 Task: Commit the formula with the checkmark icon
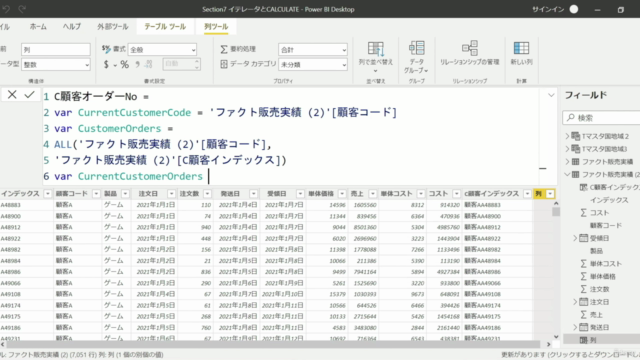click(29, 95)
